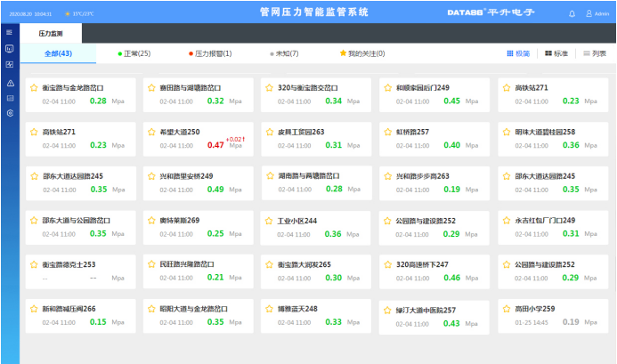Switch to 标准 standard view mode

click(x=556, y=53)
